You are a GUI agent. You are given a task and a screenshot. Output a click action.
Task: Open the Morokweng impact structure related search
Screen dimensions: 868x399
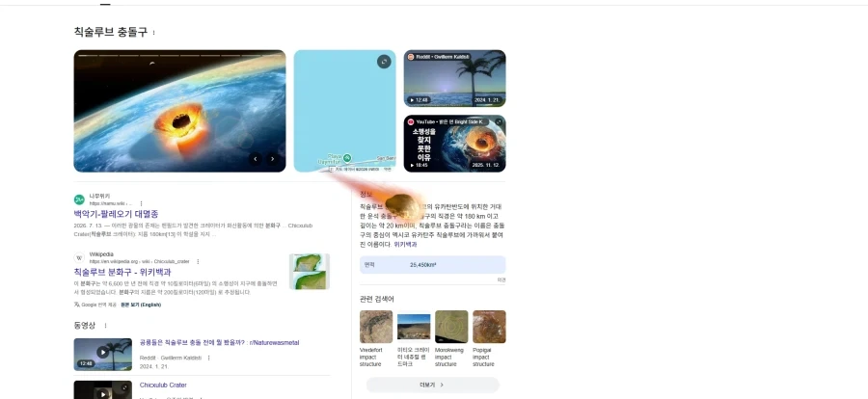click(451, 338)
